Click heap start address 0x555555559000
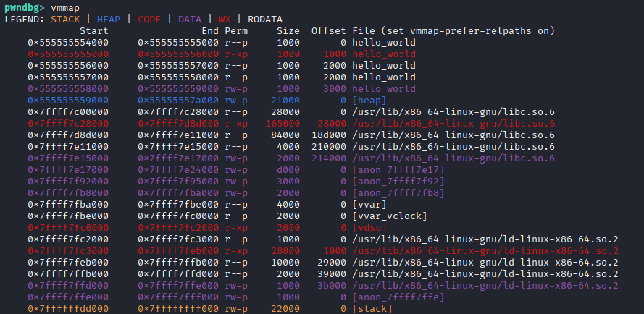The image size is (644, 314). [x=68, y=100]
